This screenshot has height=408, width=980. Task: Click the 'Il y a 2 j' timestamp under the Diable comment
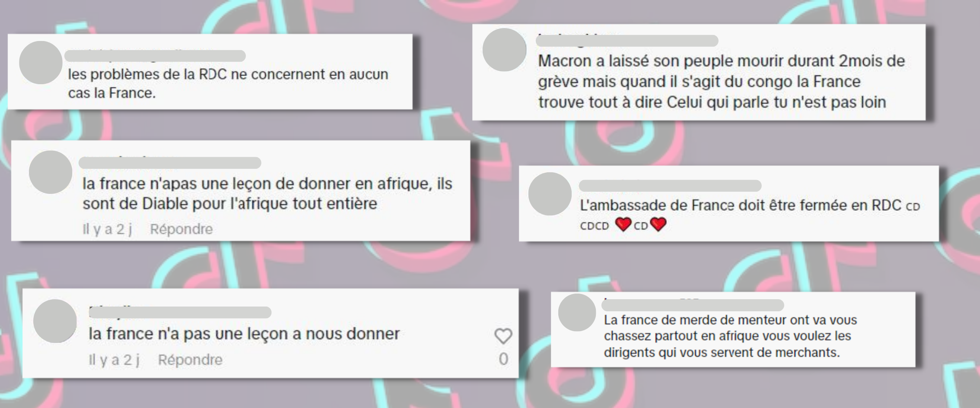107,229
